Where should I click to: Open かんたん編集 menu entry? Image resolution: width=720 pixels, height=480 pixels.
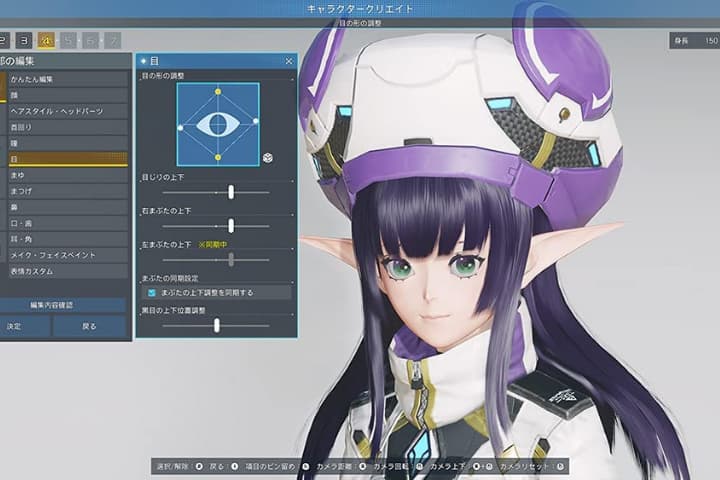coord(68,79)
